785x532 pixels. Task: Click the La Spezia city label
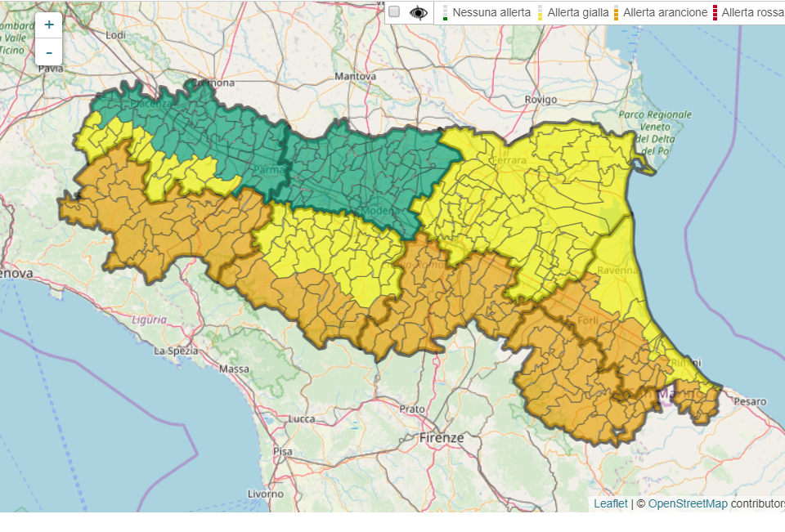[173, 351]
